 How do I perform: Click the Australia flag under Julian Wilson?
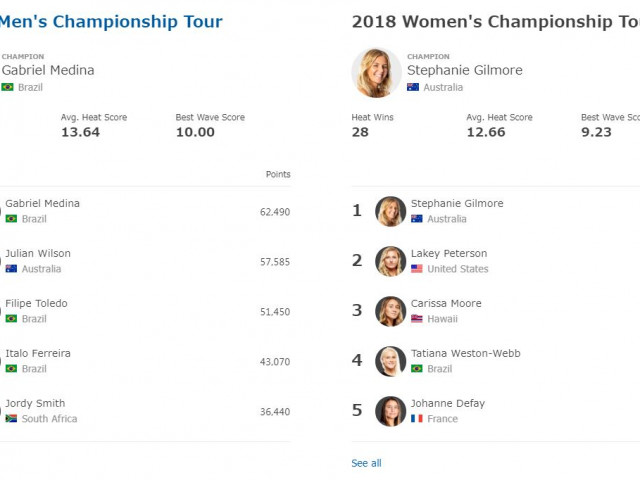click(11, 269)
